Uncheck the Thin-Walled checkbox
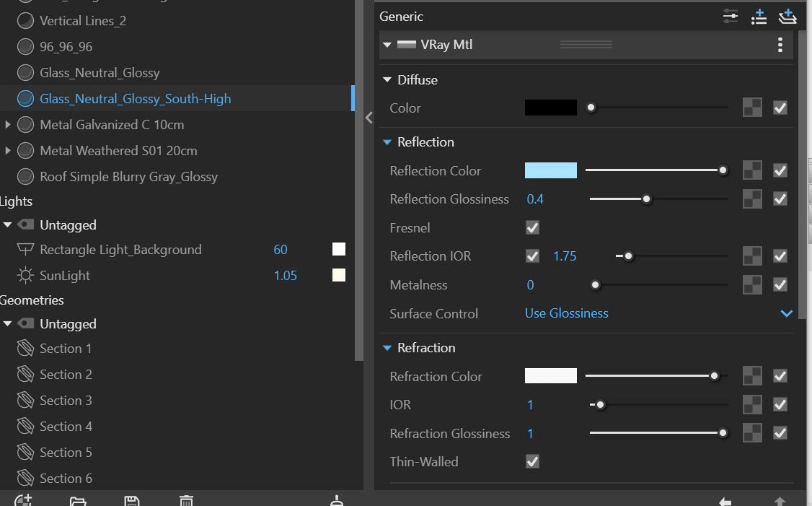This screenshot has height=506, width=812. pos(532,461)
